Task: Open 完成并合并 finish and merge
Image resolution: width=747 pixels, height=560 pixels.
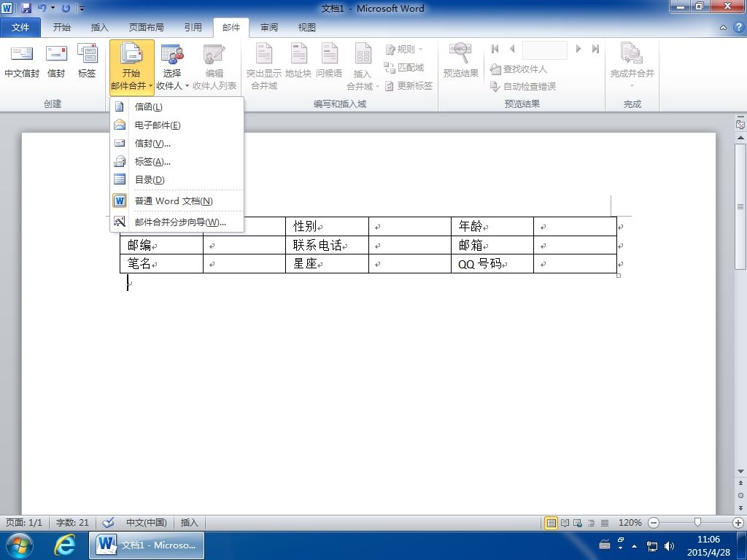Action: [x=632, y=65]
